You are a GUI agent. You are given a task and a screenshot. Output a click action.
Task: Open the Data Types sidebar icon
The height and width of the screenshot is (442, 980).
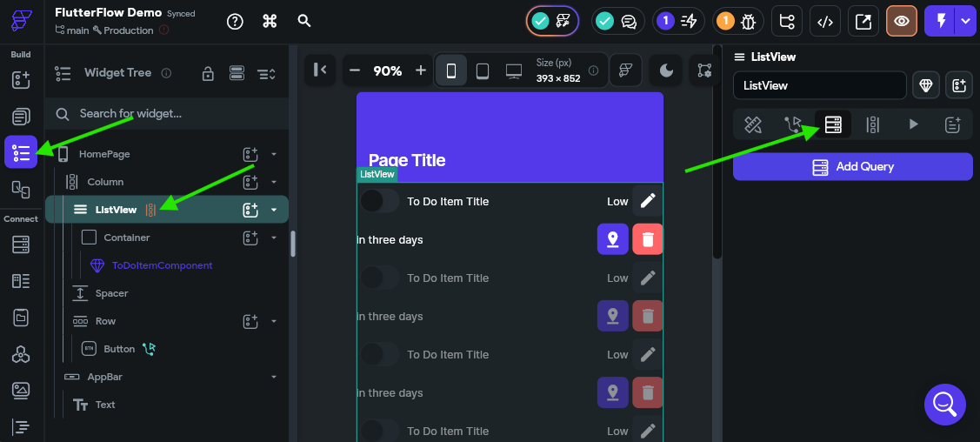click(21, 281)
